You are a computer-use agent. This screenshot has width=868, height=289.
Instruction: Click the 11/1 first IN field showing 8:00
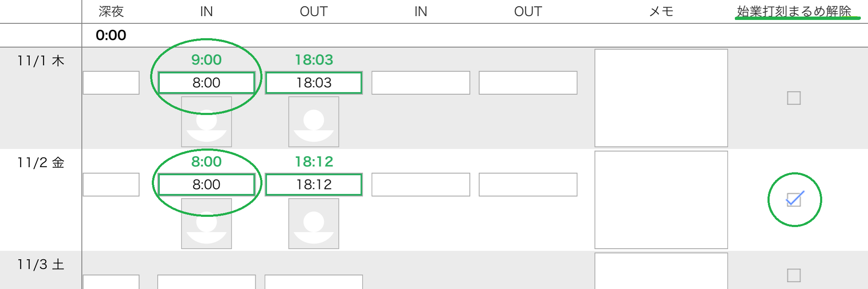click(207, 83)
